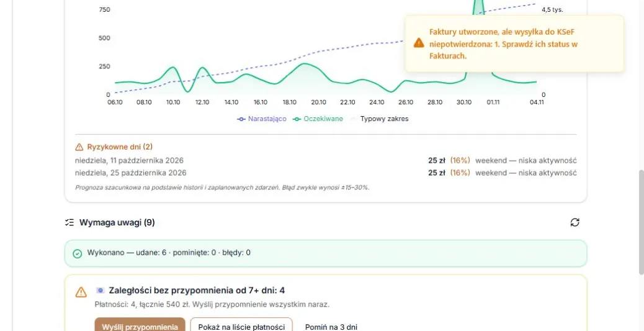Click the warning triangle in the KSeF notification
644x331 pixels.
pyautogui.click(x=419, y=43)
